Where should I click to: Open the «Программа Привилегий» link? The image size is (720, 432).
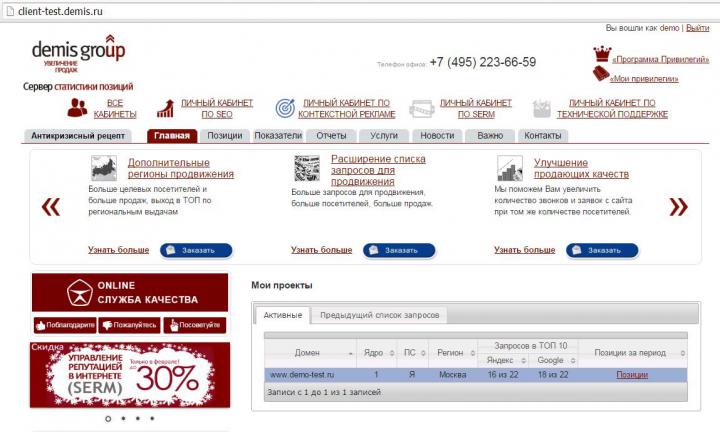coord(660,60)
